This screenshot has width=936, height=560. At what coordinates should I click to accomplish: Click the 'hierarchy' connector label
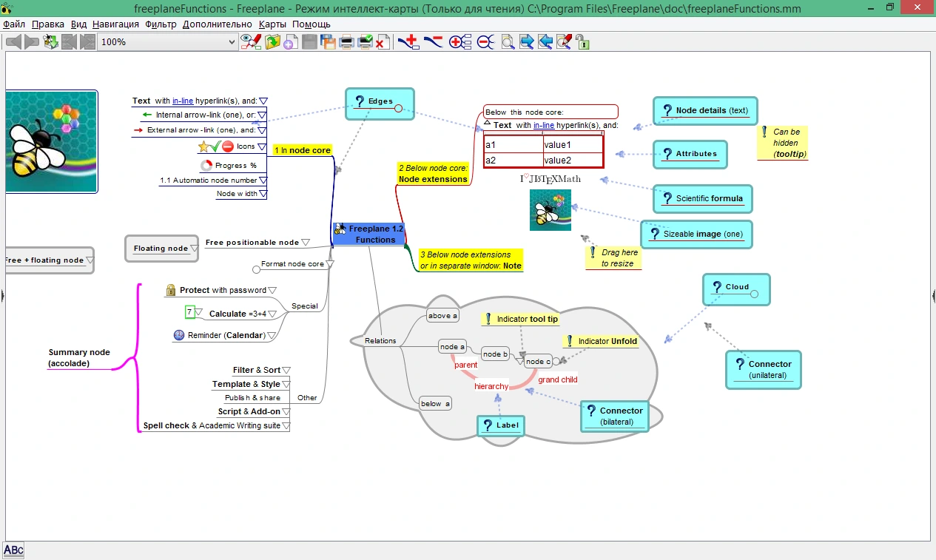[x=491, y=386]
